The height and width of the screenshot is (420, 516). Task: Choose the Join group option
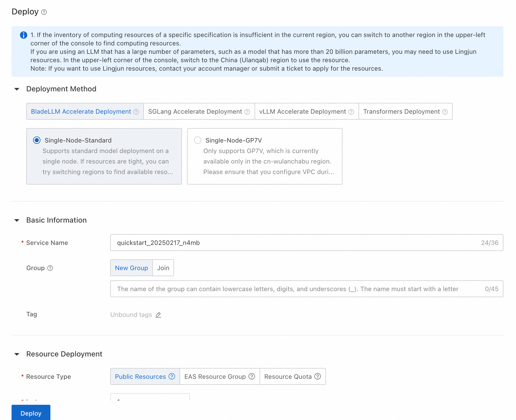[x=163, y=268]
